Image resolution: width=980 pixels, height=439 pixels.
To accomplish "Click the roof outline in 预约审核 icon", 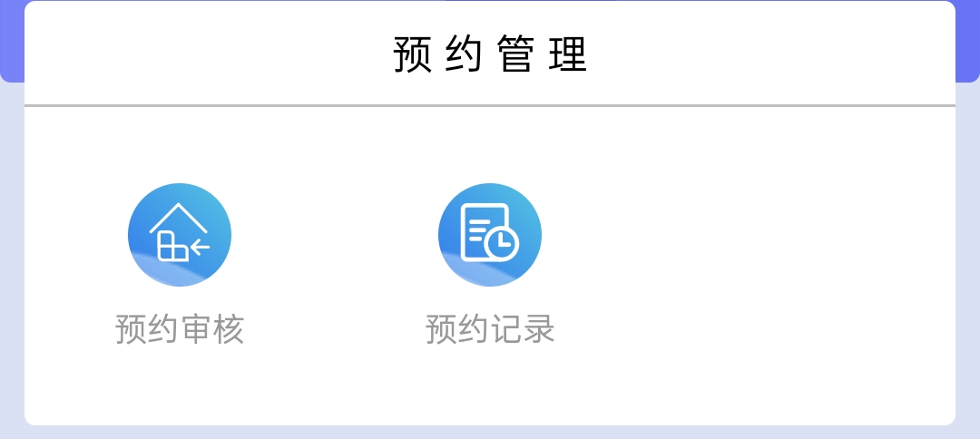I will [179, 218].
